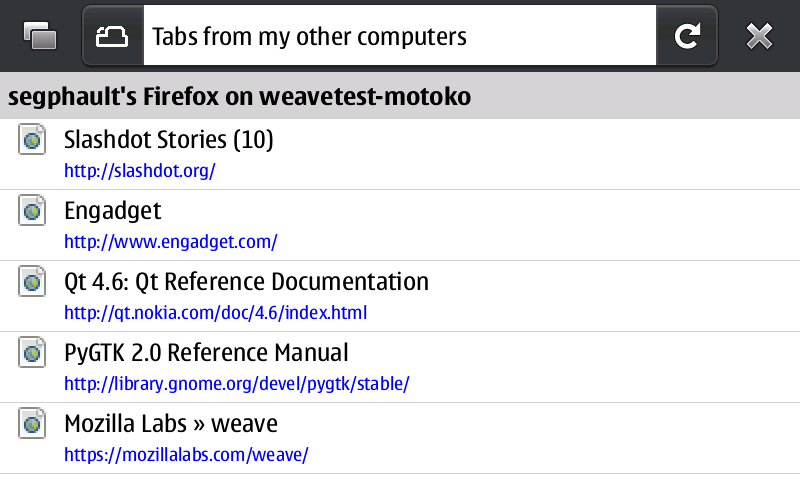This screenshot has height=480, width=800.
Task: Close with the X icon
Action: click(x=759, y=36)
